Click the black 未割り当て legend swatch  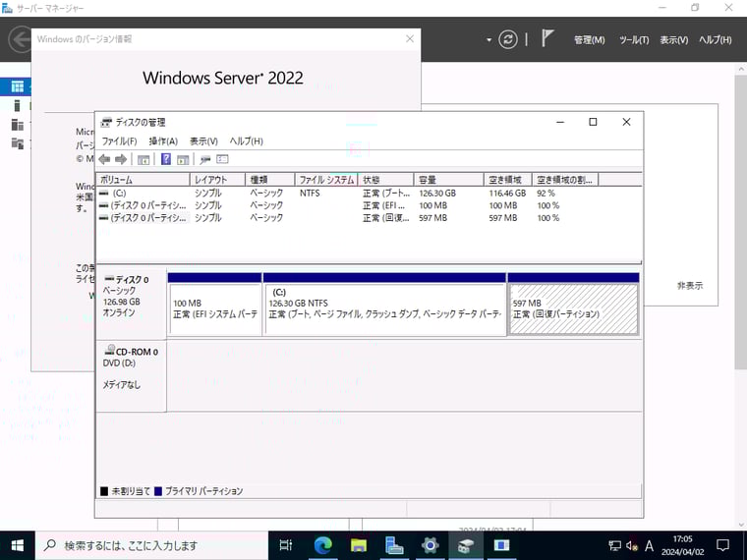click(x=104, y=491)
